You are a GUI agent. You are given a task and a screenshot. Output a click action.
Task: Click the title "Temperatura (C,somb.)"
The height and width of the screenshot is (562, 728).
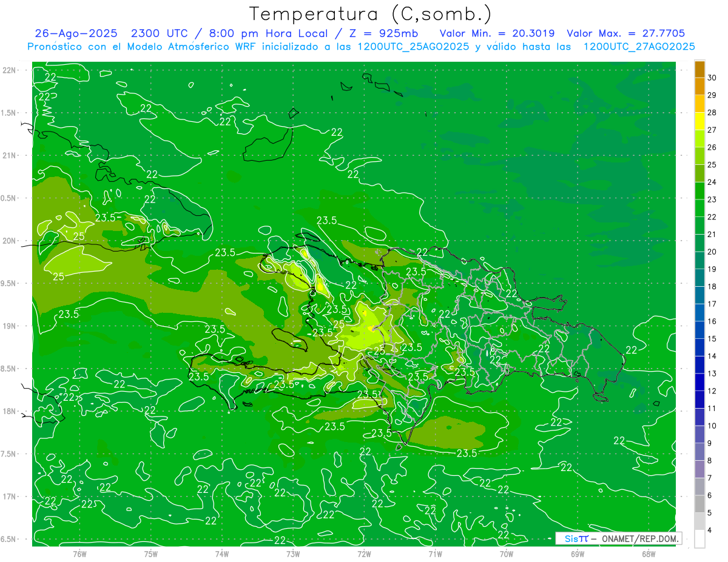[371, 15]
